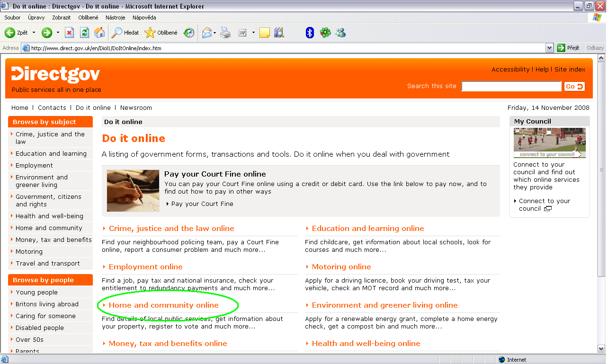Expand the Word edit dropdown arrow
This screenshot has width=608, height=364.
(x=253, y=33)
